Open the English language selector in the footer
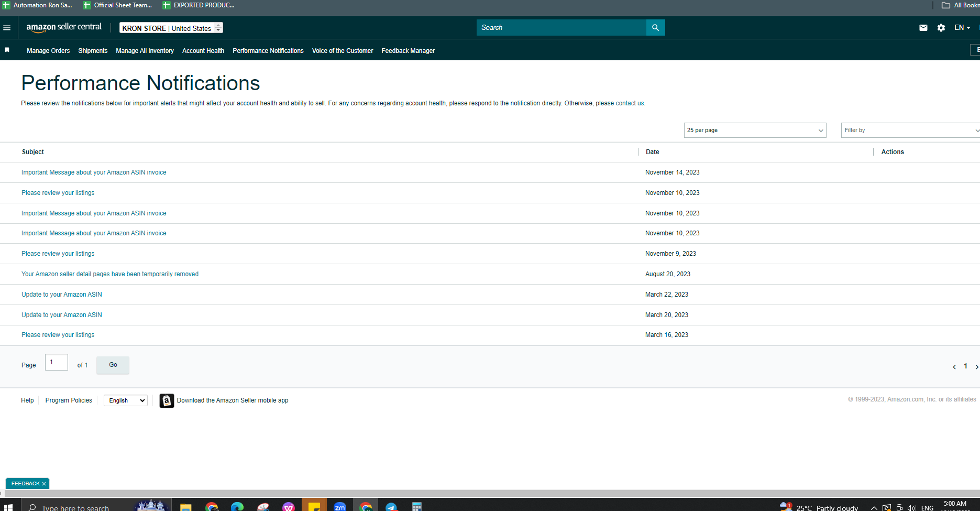 pyautogui.click(x=126, y=400)
